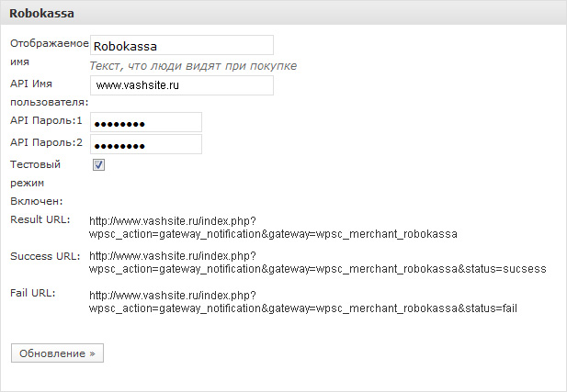Click the 'API Пароль:2' label
Viewport: 567px width, 392px height.
[x=46, y=142]
